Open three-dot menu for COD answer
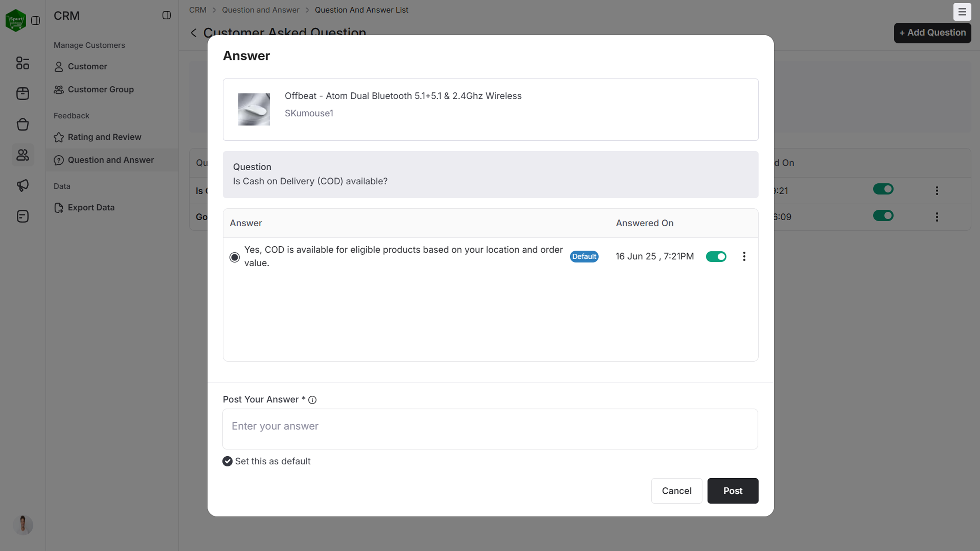 point(744,257)
